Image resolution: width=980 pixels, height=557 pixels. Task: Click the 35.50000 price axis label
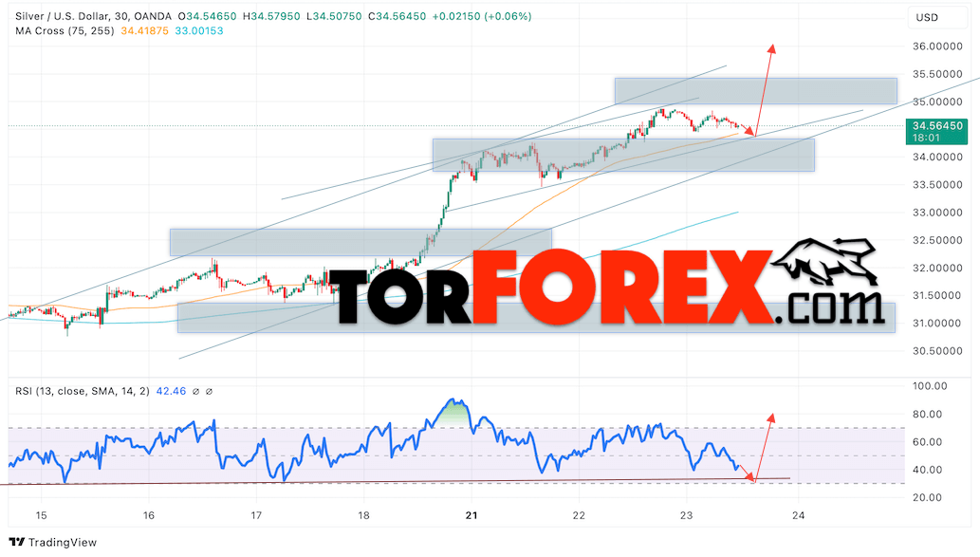coord(937,74)
